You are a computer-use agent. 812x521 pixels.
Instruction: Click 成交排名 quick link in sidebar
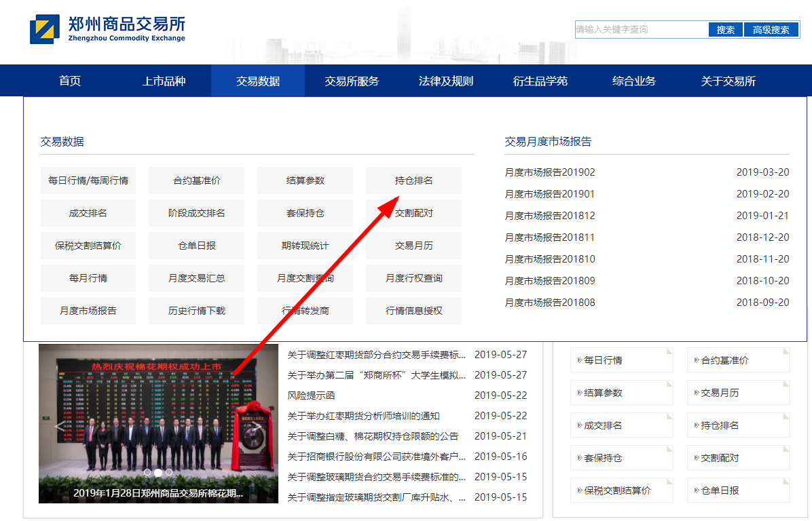tap(621, 425)
